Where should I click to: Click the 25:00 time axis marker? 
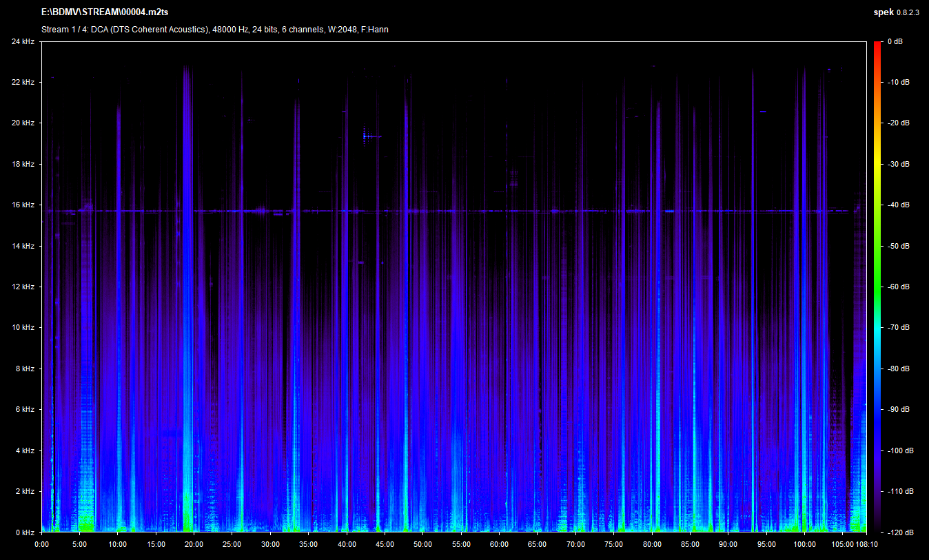tap(232, 544)
